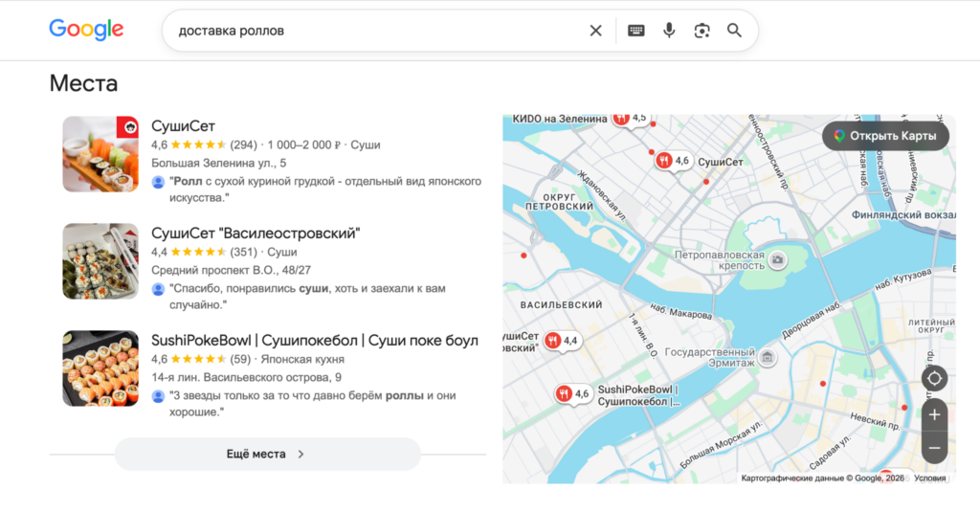Screen dimensions: 980x512
Task: Click the review text about сухой куриной грудкой
Action: [325, 189]
